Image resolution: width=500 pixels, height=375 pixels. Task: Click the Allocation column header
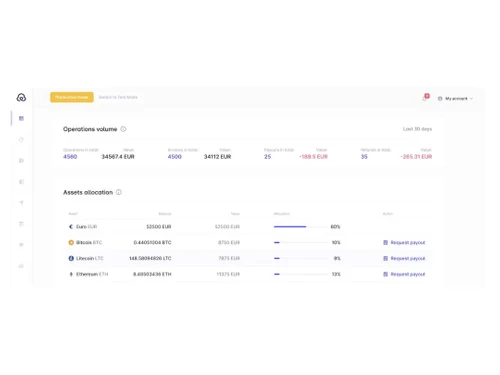[x=282, y=214]
